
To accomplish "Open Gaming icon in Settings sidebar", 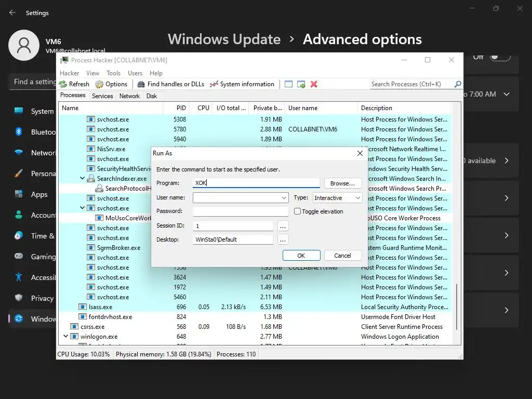I will [19, 257].
